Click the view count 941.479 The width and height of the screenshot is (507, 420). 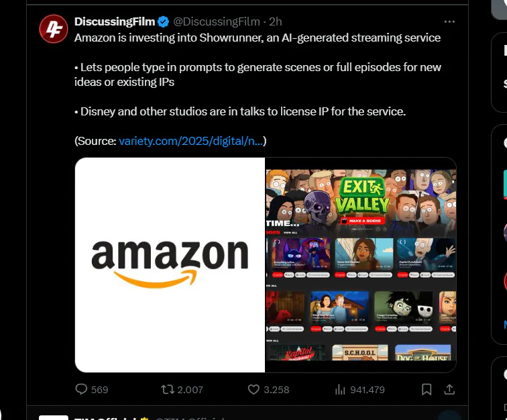[x=368, y=390]
